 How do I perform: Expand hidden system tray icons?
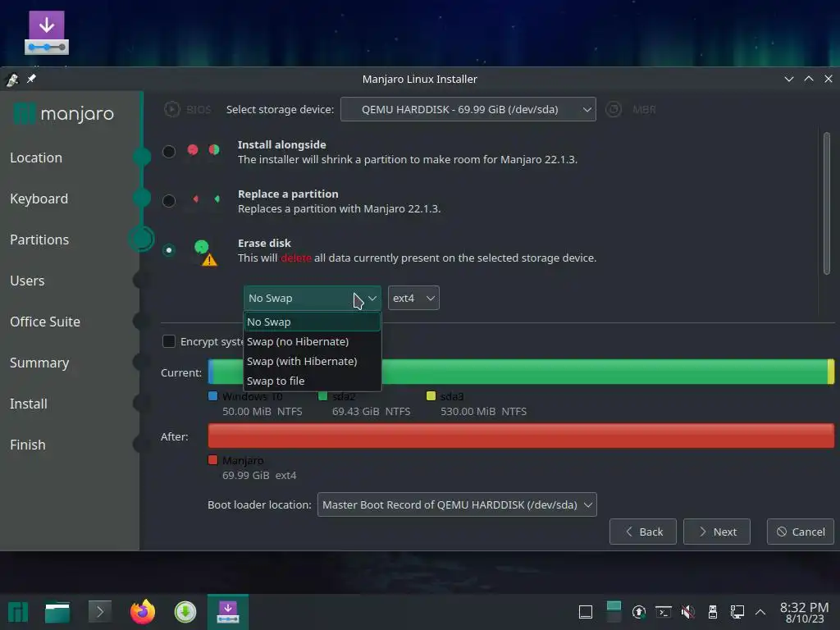pos(760,612)
